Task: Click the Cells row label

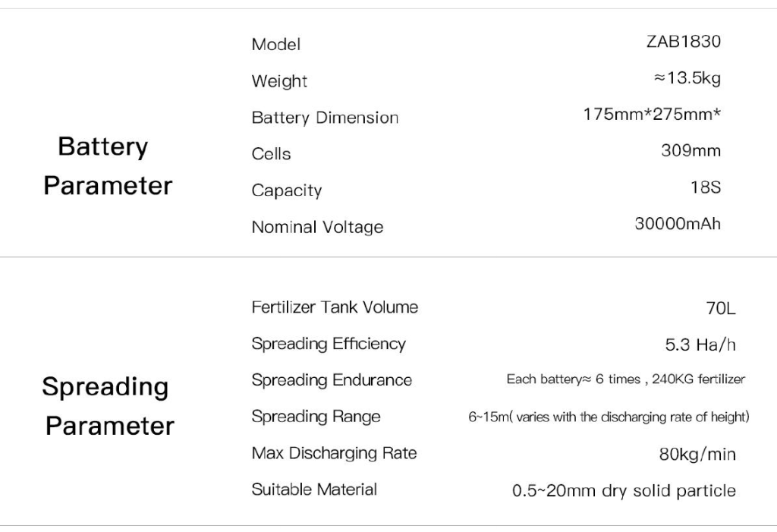Action: click(271, 154)
